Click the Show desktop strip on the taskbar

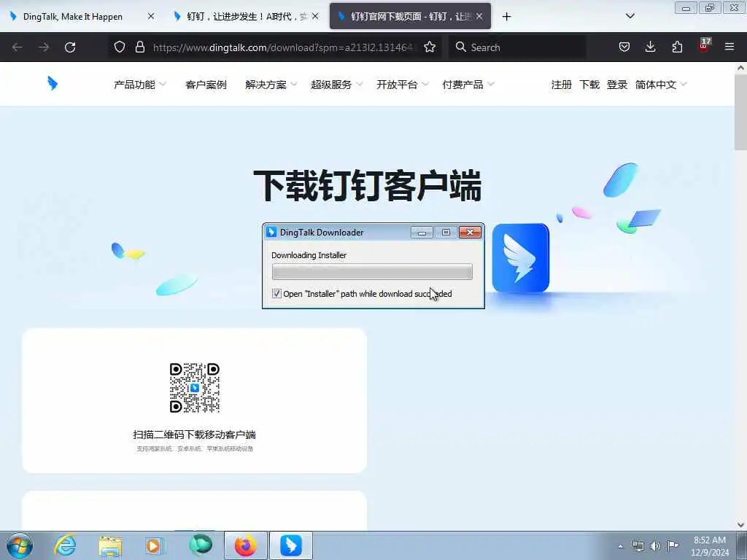point(742,545)
